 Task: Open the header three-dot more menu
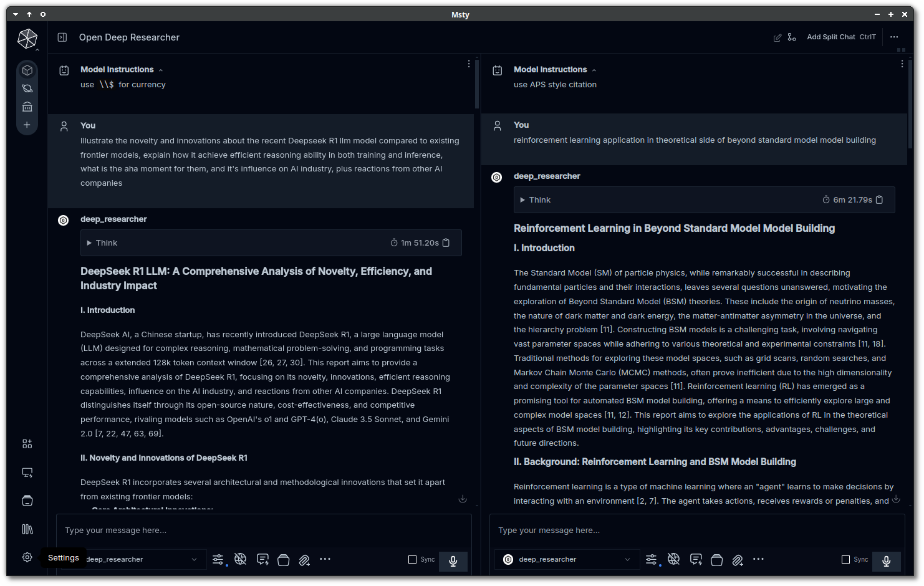(x=894, y=37)
